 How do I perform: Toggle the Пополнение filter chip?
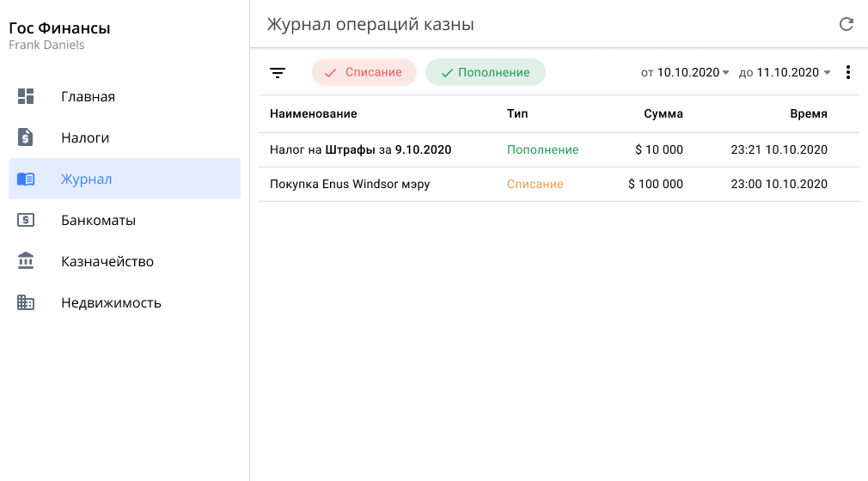click(x=486, y=73)
